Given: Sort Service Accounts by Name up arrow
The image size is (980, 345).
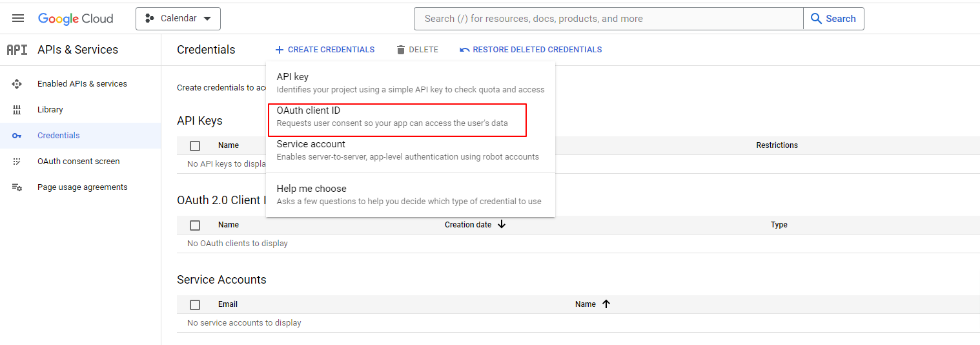Looking at the screenshot, I should (x=606, y=304).
